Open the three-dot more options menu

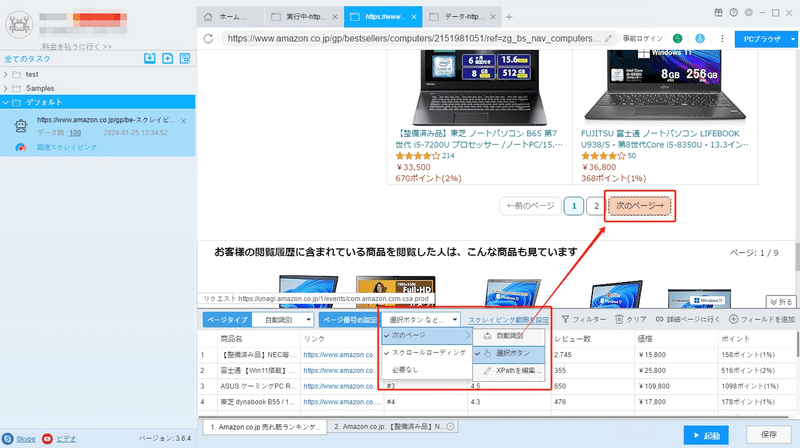point(722,38)
